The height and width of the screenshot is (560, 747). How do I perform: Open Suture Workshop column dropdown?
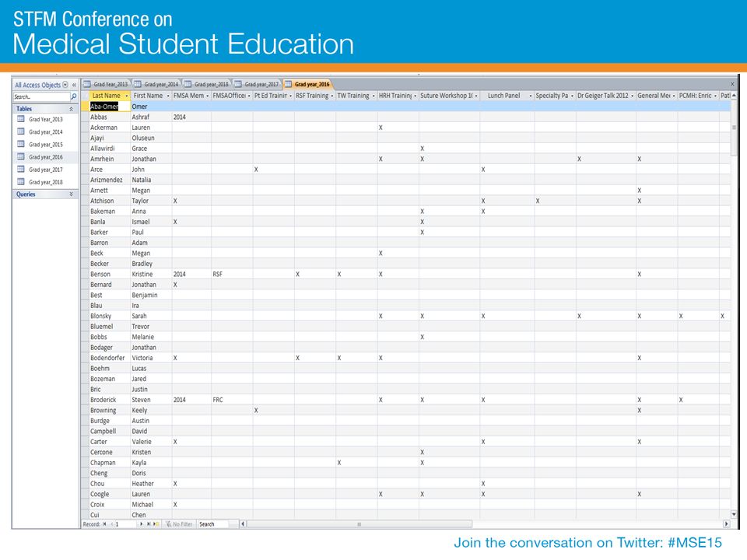(x=476, y=96)
